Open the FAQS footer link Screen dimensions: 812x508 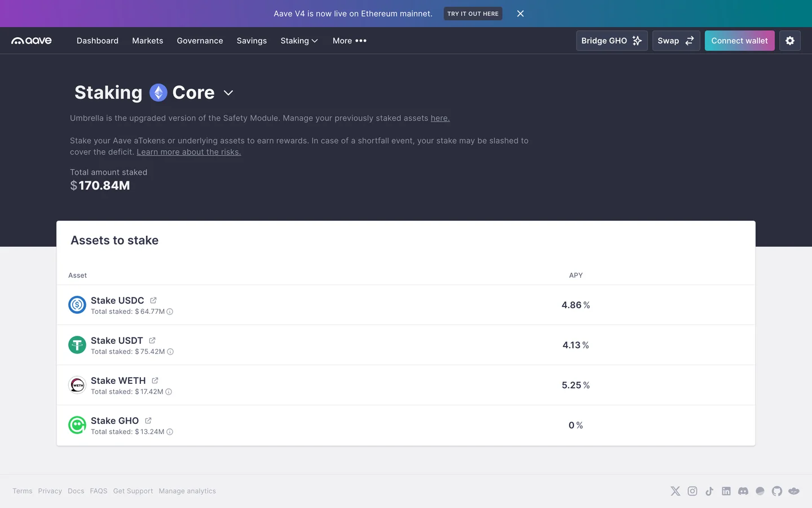point(99,491)
